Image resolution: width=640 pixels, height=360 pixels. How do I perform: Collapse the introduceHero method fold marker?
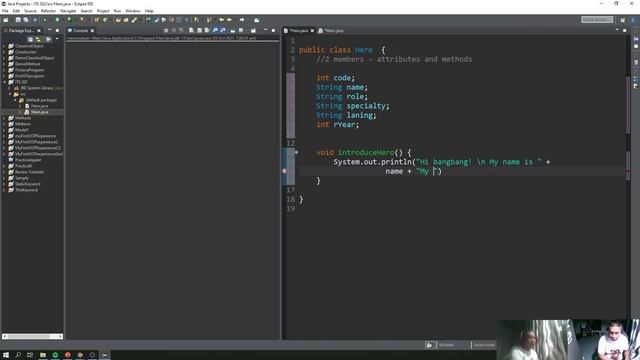(296, 152)
